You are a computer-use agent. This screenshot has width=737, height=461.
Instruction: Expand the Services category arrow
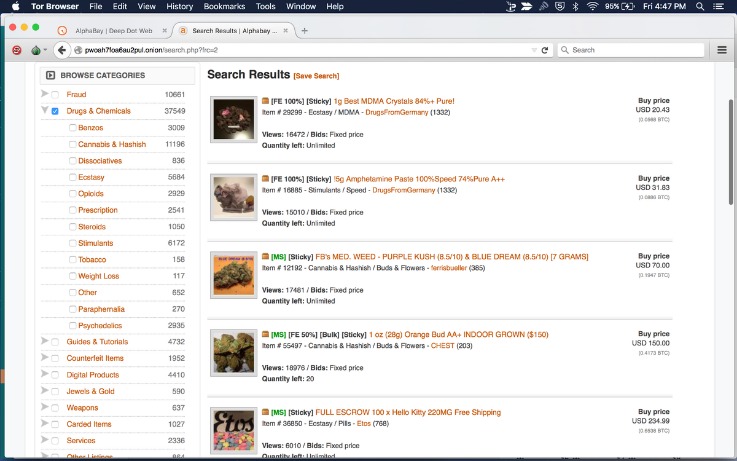(45, 439)
